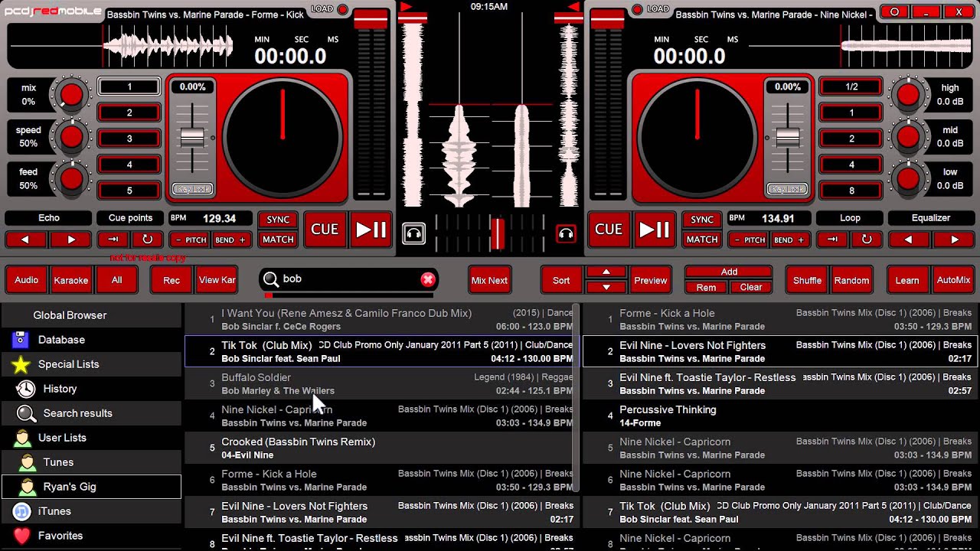The image size is (980, 551).
Task: Click right deck bend plus button
Action: (789, 240)
